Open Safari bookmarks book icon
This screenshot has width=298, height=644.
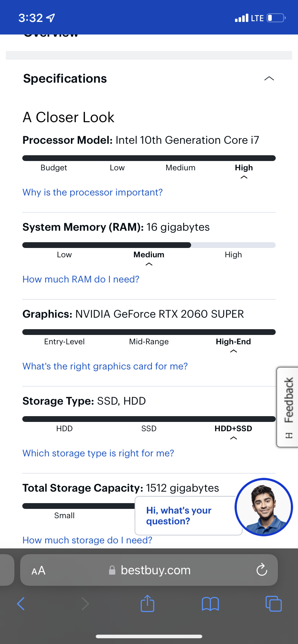point(210,604)
